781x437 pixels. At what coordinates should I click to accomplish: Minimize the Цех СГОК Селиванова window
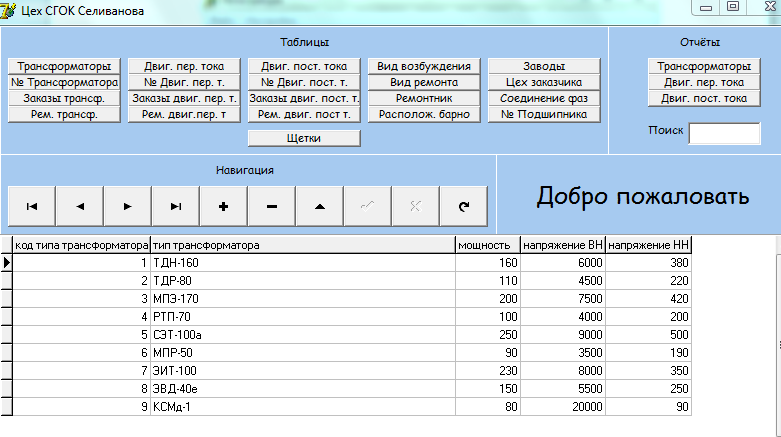coord(706,7)
